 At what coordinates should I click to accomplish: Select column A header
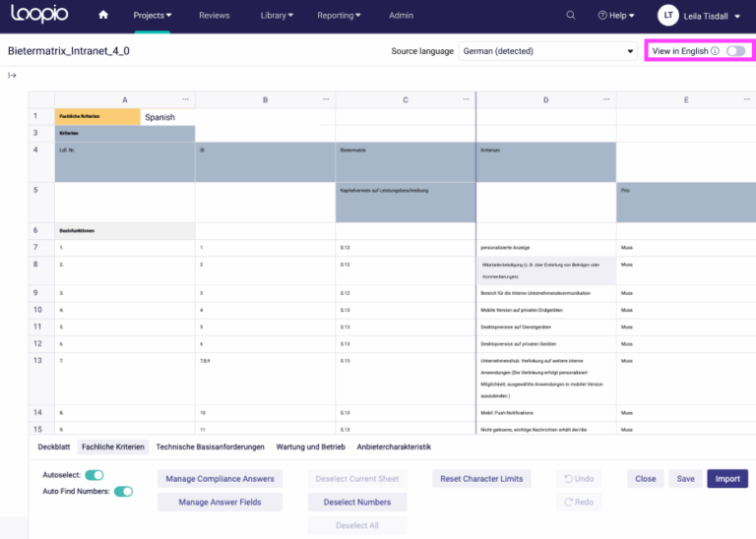coord(125,99)
